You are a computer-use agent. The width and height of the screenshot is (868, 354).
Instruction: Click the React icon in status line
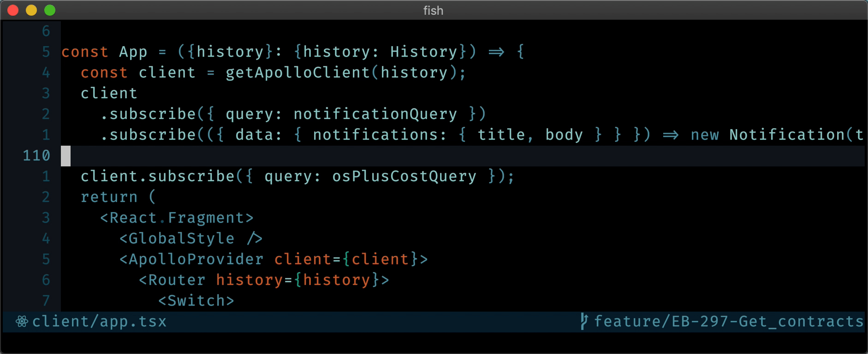pos(22,321)
